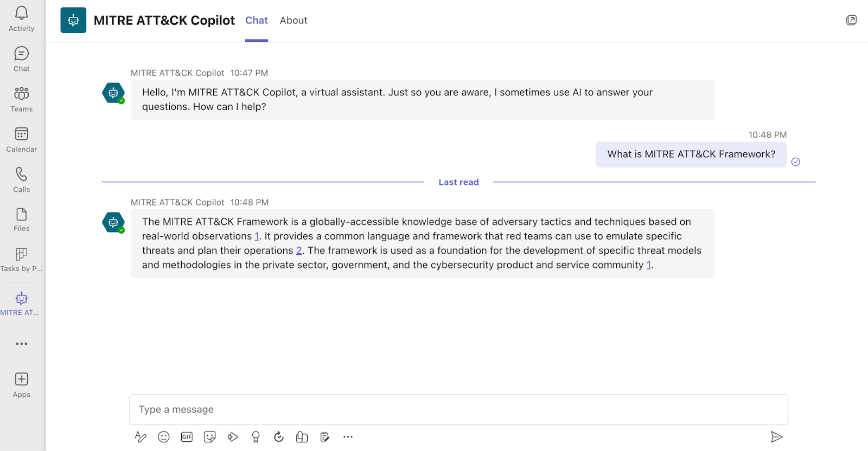Screen dimensions: 868x451
Task: Click the 'Last read' marker label
Action: tap(459, 182)
